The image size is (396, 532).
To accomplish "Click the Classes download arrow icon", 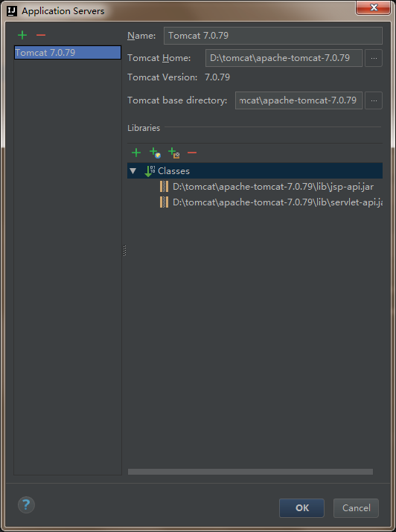I will click(150, 171).
